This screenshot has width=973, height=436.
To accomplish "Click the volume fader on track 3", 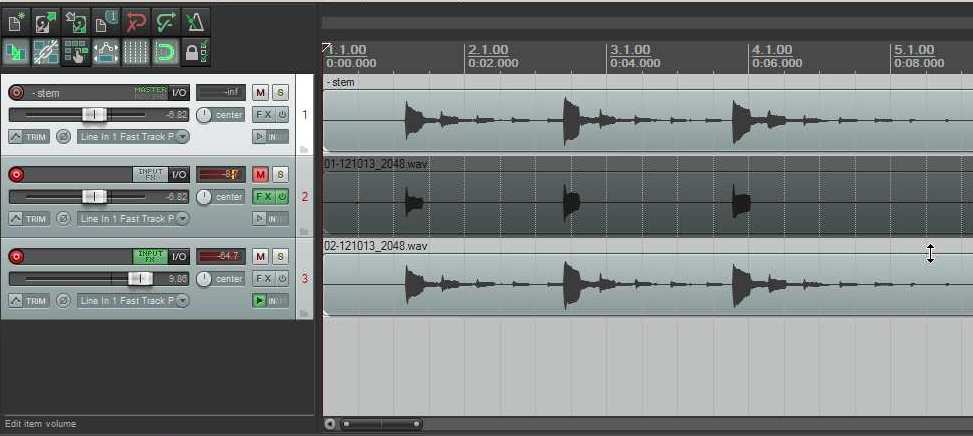I will tap(140, 278).
